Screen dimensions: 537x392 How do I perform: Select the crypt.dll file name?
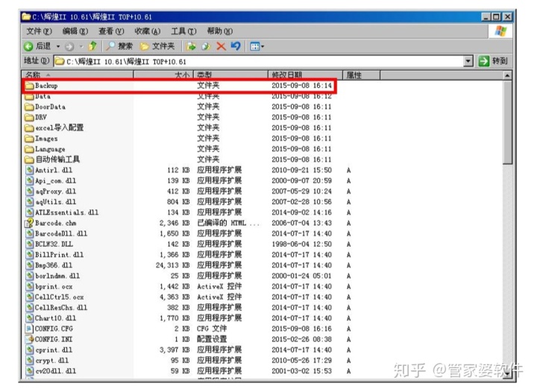[51, 361]
